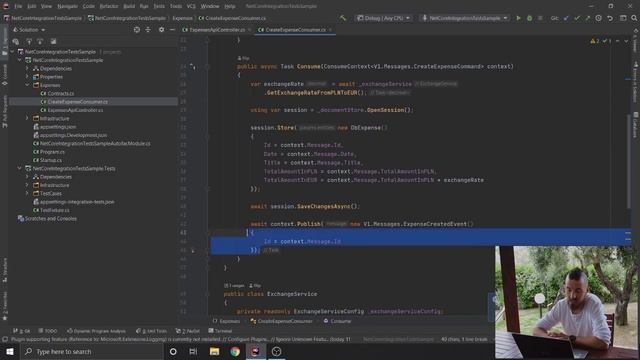Open the Solution view dropdown
Image resolution: width=640 pixels, height=360 pixels.
tap(29, 30)
